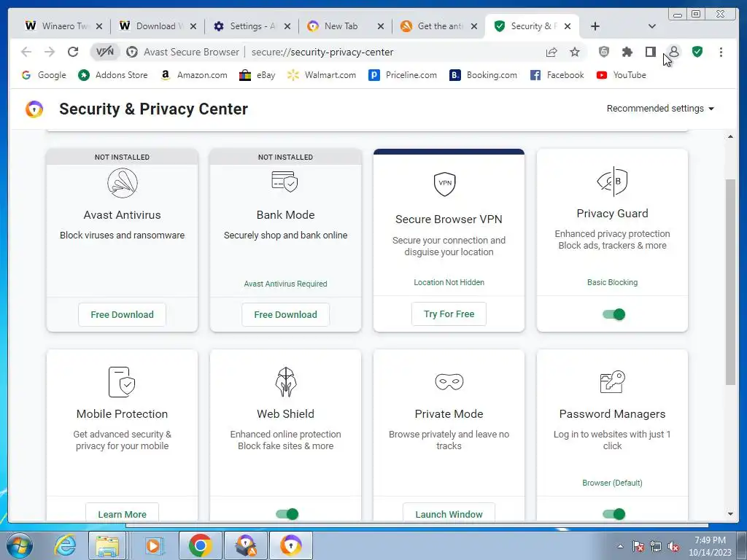Open a new browser tab
Viewport: 747px width, 560px height.
tap(595, 26)
